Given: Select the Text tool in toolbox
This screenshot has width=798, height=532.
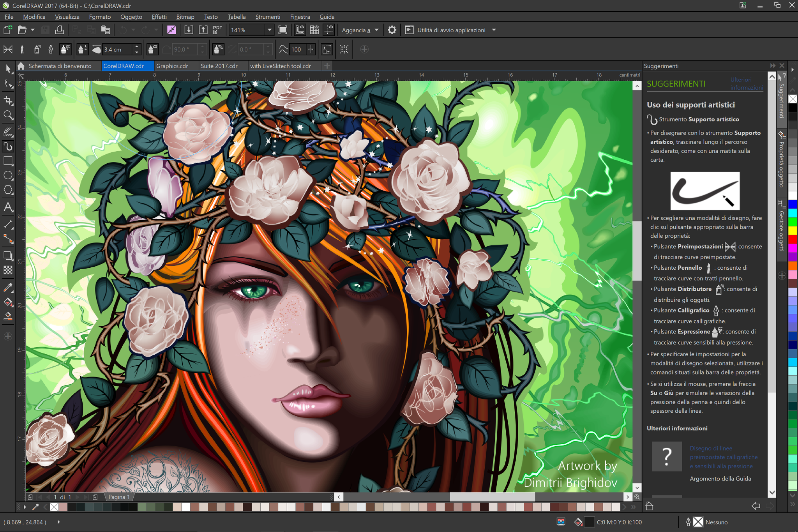Looking at the screenshot, I should (x=8, y=207).
